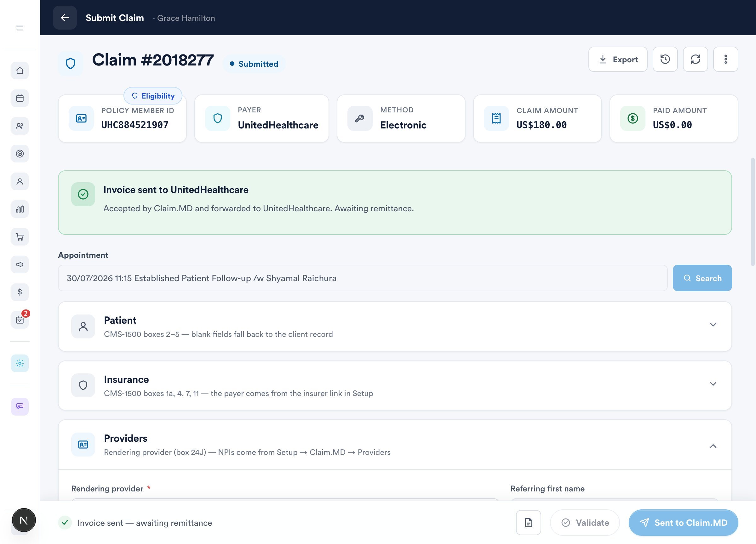Open the purple chat message icon
Screen dimensions: 756x544
point(20,406)
